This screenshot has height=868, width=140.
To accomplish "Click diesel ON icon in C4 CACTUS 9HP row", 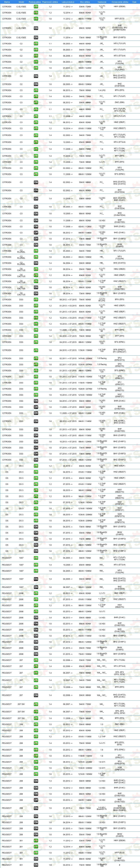I will (36, 287).
